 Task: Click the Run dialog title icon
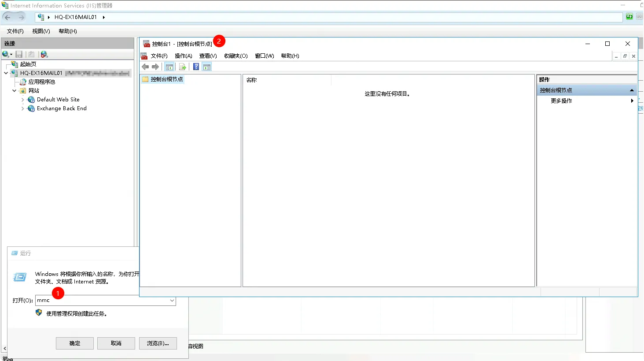tap(15, 253)
